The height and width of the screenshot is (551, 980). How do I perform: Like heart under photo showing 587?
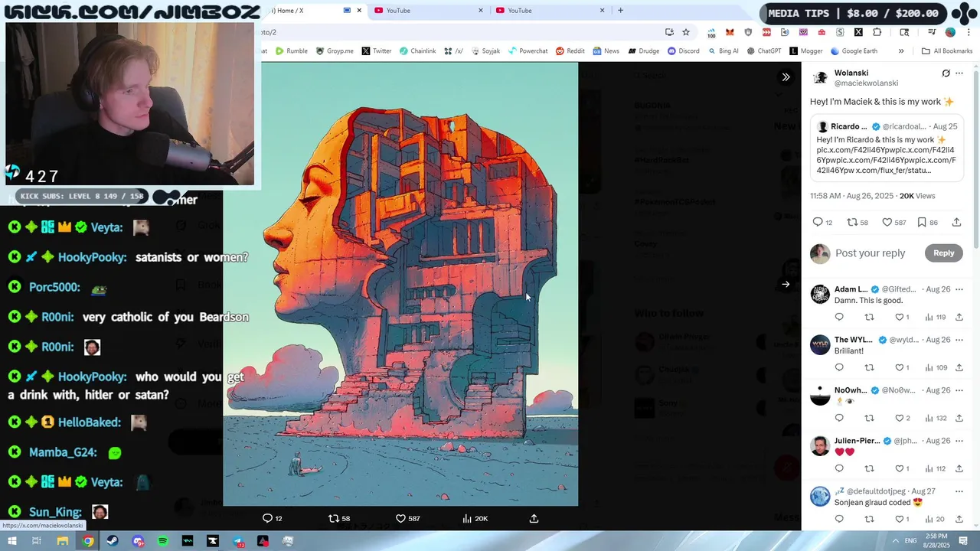pos(407,518)
